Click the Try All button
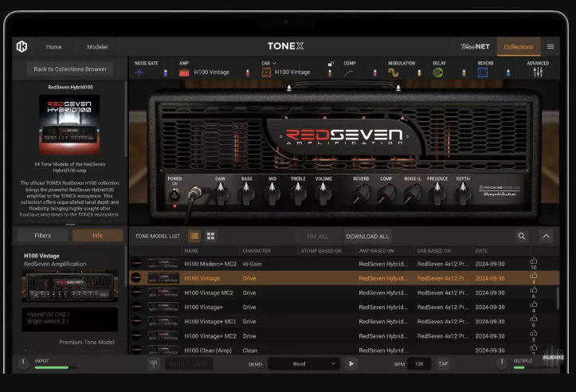 click(x=317, y=236)
